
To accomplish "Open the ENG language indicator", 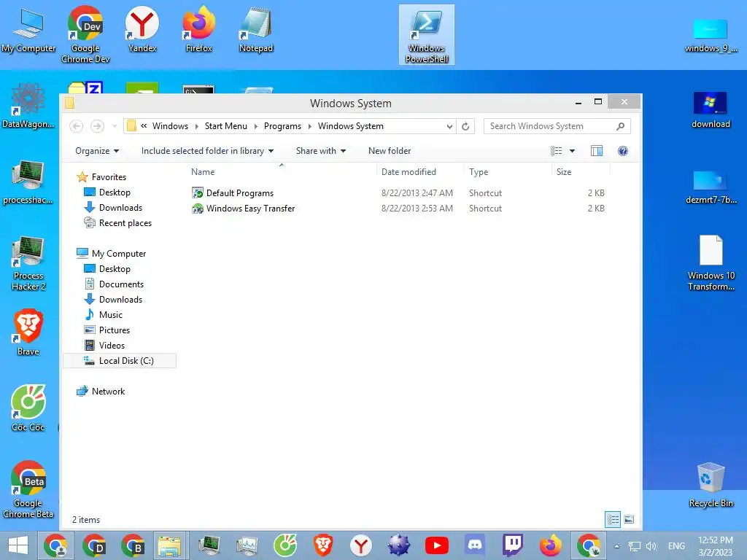I will coord(676,546).
